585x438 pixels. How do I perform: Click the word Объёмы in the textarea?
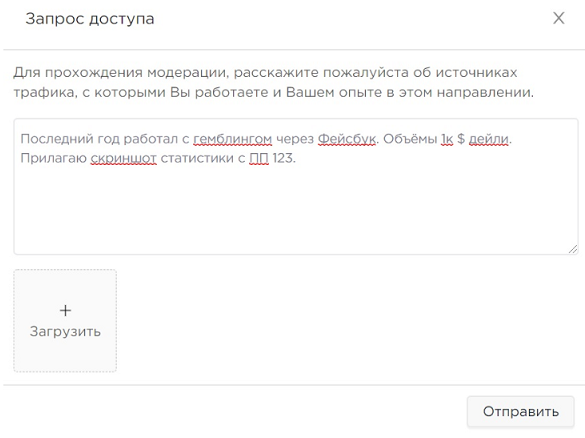(410, 139)
